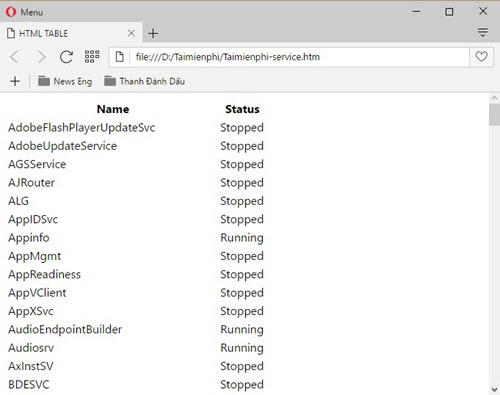Select AdobeUpdateService text

pyautogui.click(x=63, y=146)
